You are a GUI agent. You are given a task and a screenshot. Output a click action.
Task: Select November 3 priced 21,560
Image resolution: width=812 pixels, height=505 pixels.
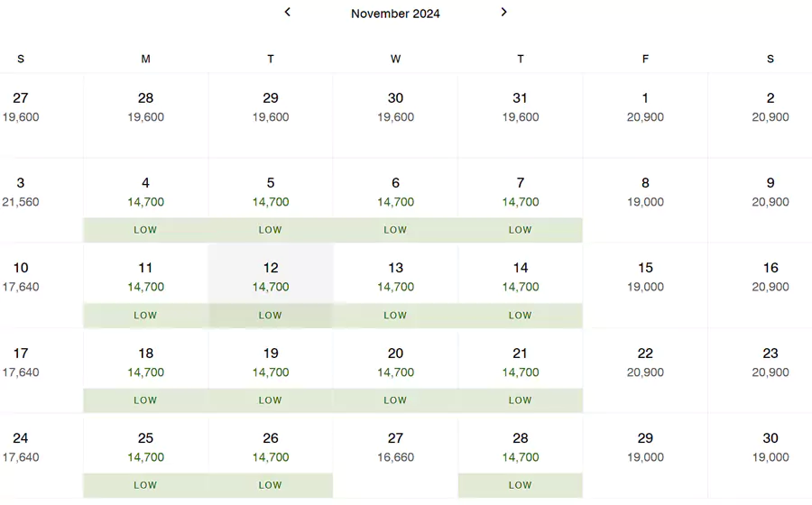(21, 192)
